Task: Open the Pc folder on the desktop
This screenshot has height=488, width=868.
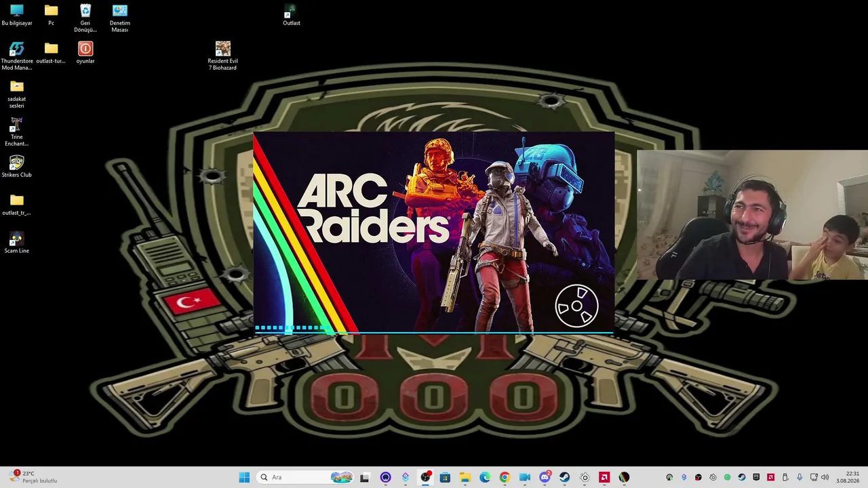Action: pyautogui.click(x=51, y=15)
